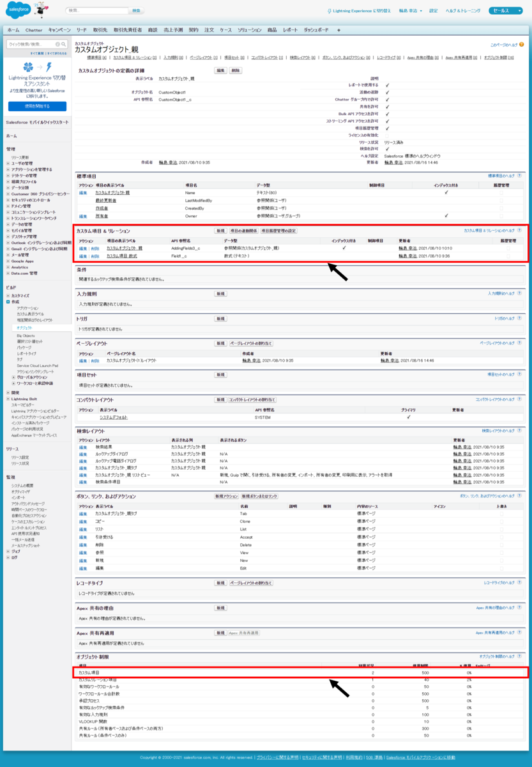
Task: Click help icon next to Apex 共有再適用のヘルプ
Action: pyautogui.click(x=519, y=633)
